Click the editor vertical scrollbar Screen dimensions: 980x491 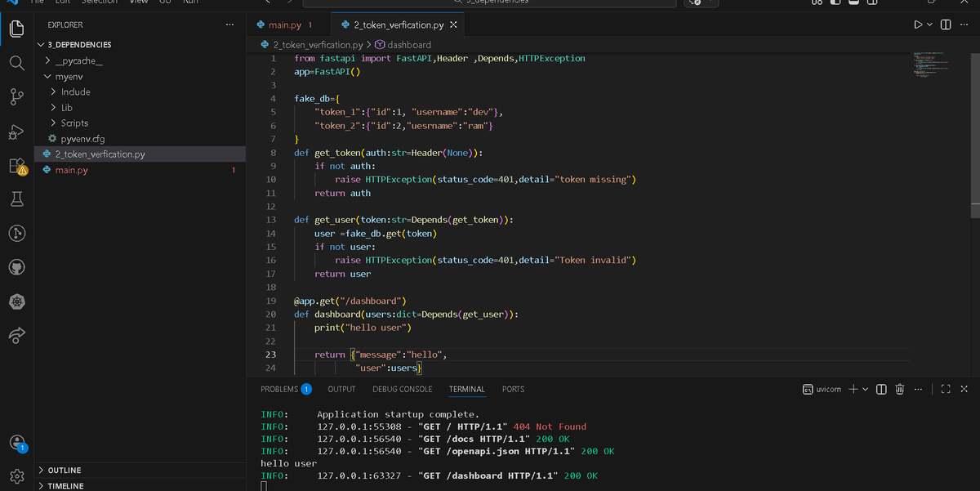tap(974, 135)
